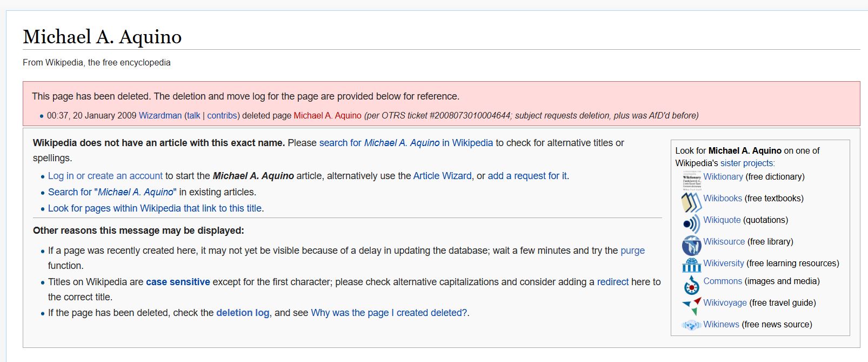
Task: Click the Michael A. Aquino page heading
Action: click(102, 37)
